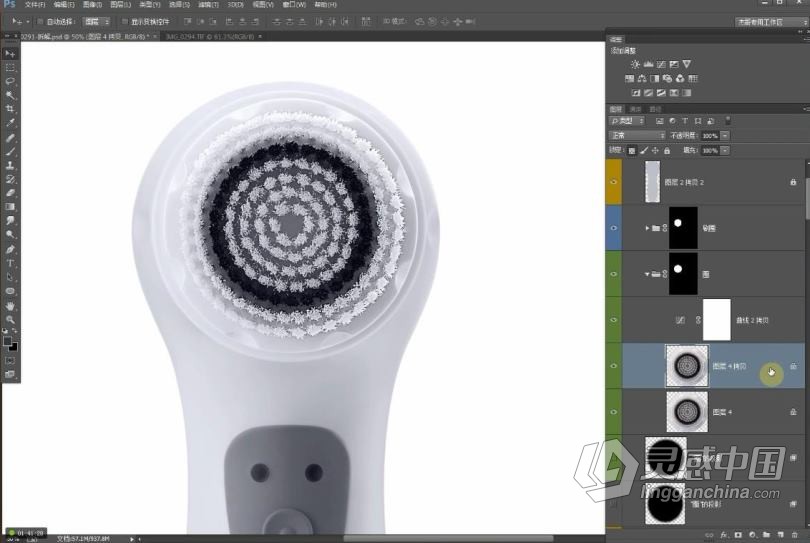Add a Photo Filter adjustment

coord(667,79)
